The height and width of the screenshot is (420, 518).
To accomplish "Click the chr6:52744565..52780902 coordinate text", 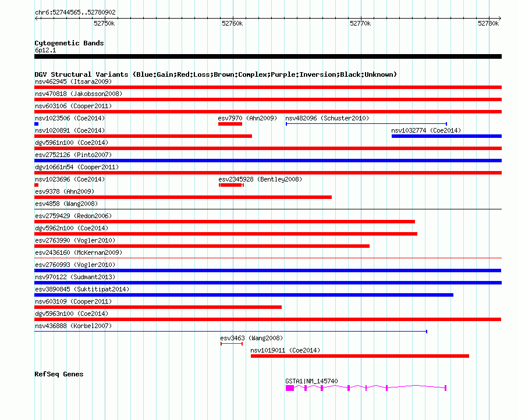I will point(75,12).
